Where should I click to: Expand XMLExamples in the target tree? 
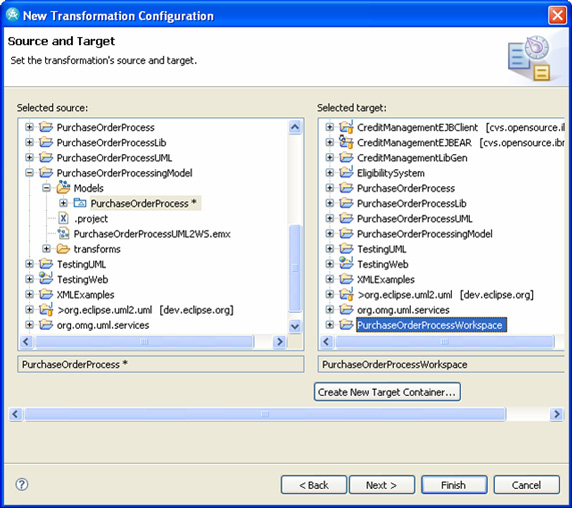(x=330, y=279)
